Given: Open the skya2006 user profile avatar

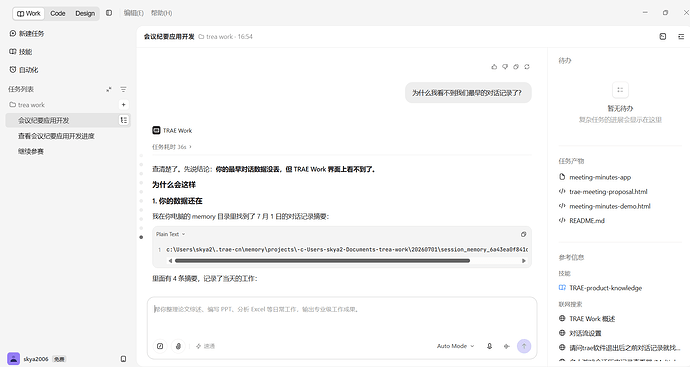Looking at the screenshot, I should (x=14, y=359).
